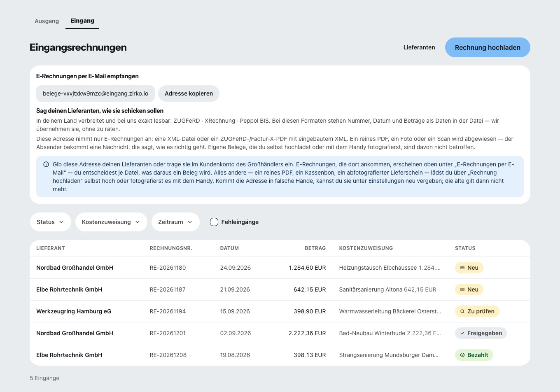Click invoice number RE-20261201
This screenshot has height=392, width=560.
168,333
